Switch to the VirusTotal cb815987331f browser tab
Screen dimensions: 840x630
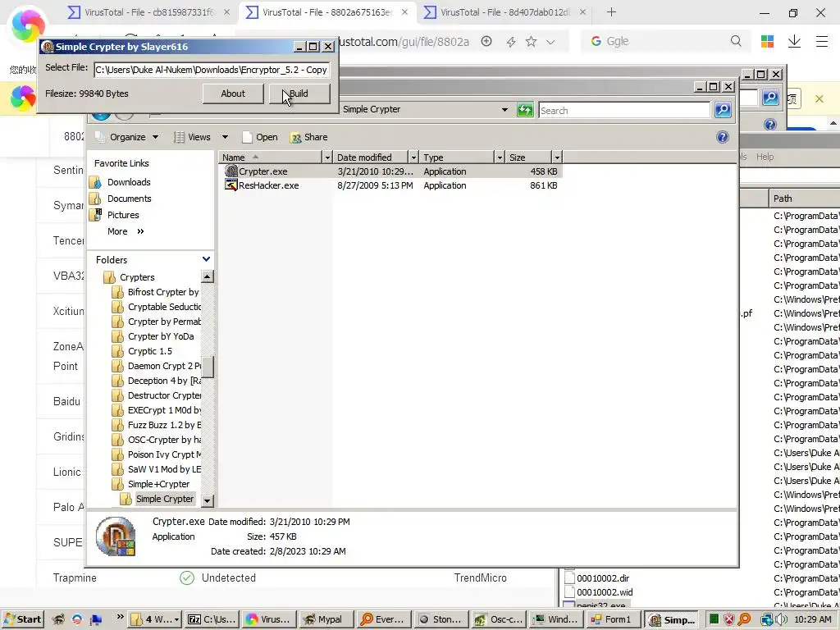[x=150, y=11]
